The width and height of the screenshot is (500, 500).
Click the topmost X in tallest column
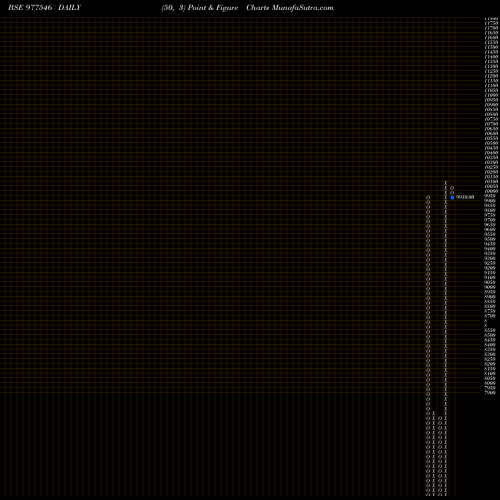coord(446,183)
